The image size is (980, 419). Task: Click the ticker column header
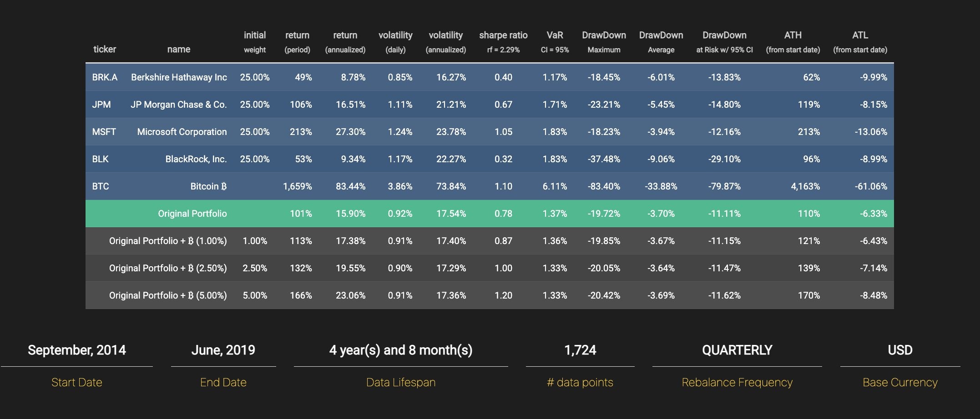click(105, 49)
